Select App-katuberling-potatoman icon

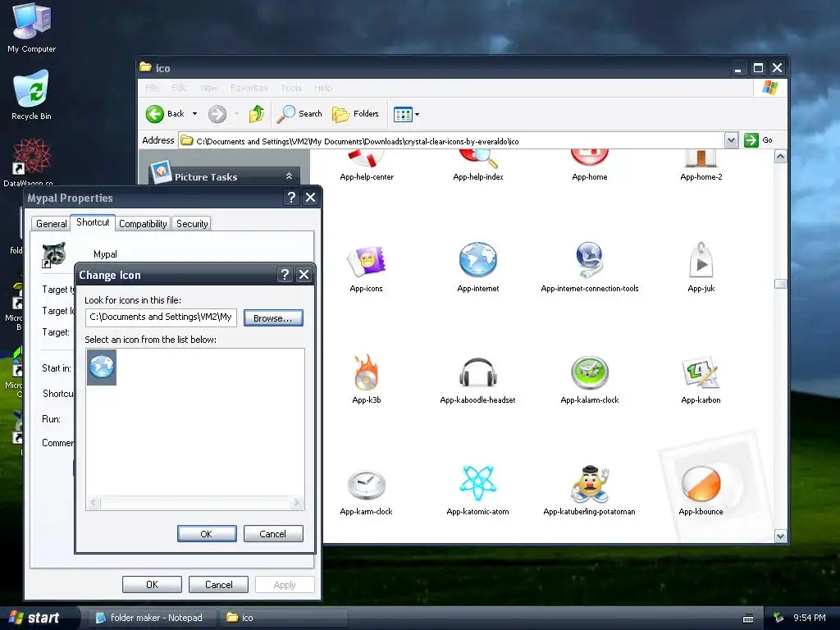pyautogui.click(x=589, y=483)
